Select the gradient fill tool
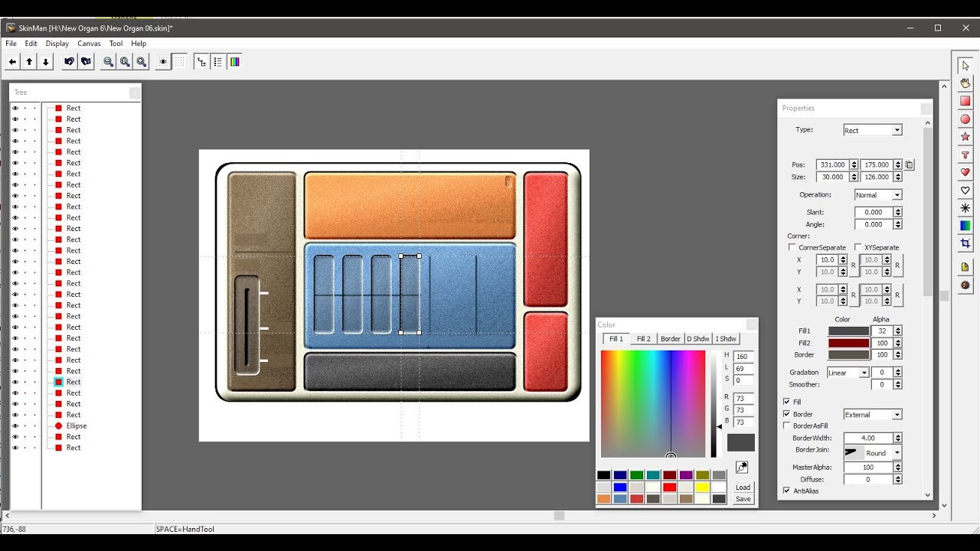Screen dimensions: 980x551 click(965, 226)
